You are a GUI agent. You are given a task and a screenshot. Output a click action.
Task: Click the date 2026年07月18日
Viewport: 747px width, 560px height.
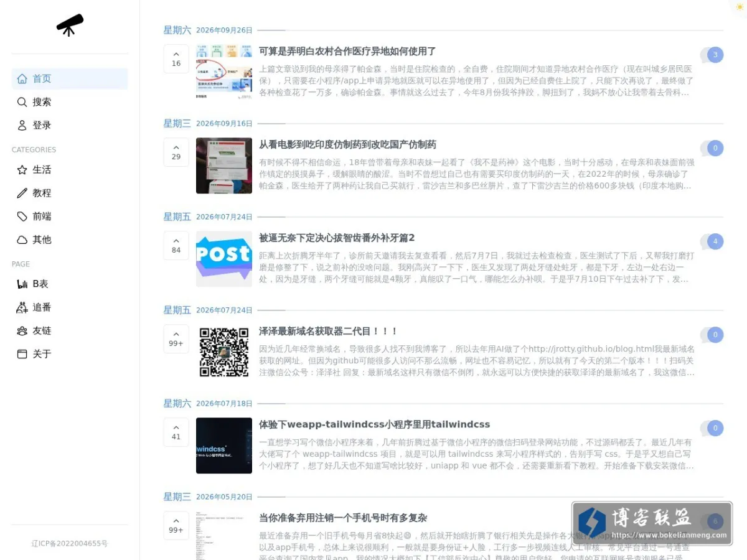pos(224,403)
